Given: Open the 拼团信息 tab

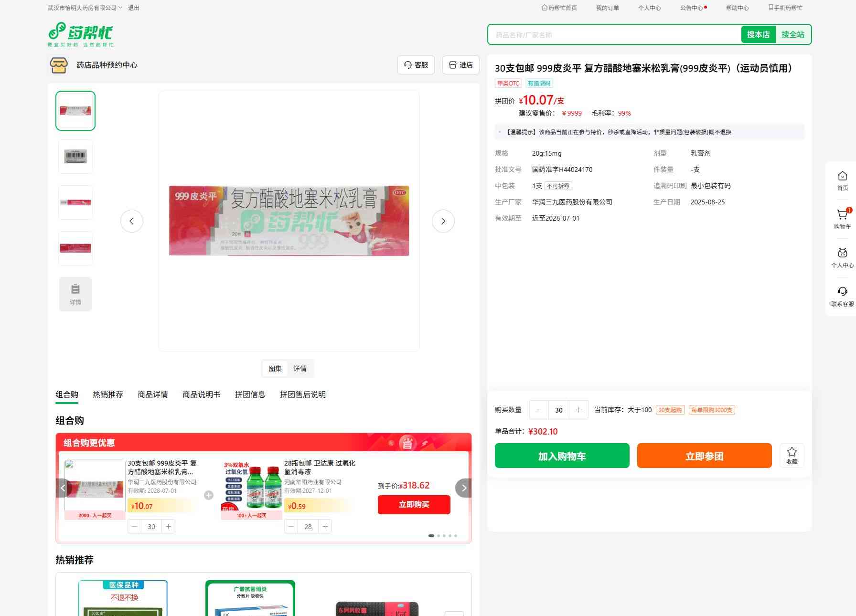Looking at the screenshot, I should coord(250,394).
